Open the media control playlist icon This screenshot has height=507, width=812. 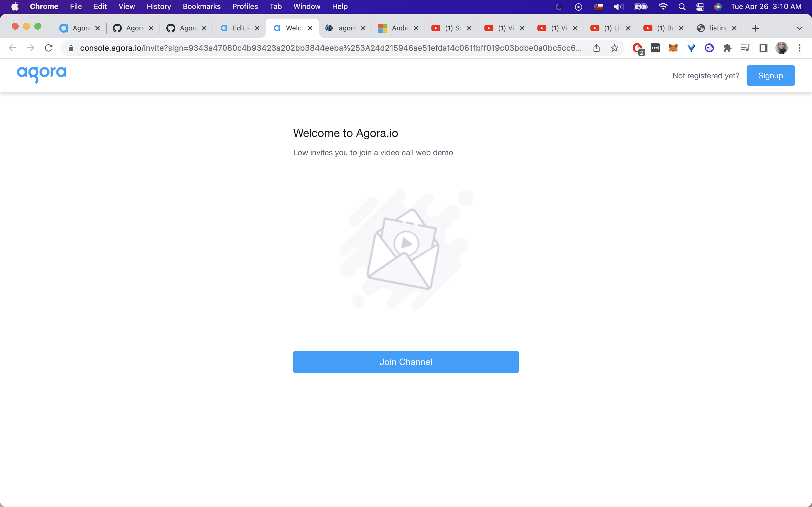745,48
